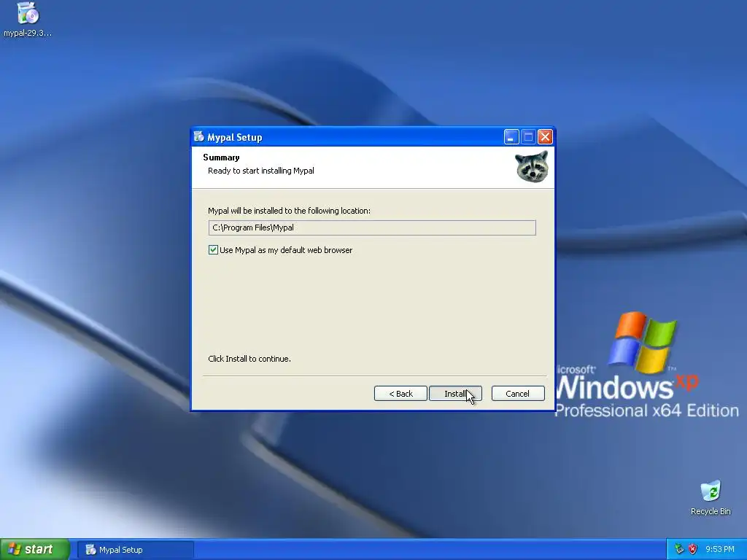
Task: Minimize the Mypal Setup window
Action: click(511, 137)
